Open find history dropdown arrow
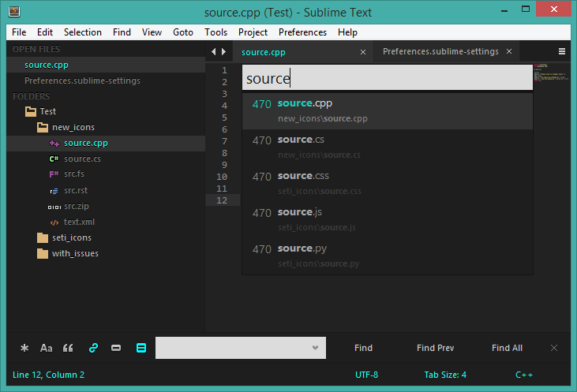The height and width of the screenshot is (392, 577). point(315,348)
